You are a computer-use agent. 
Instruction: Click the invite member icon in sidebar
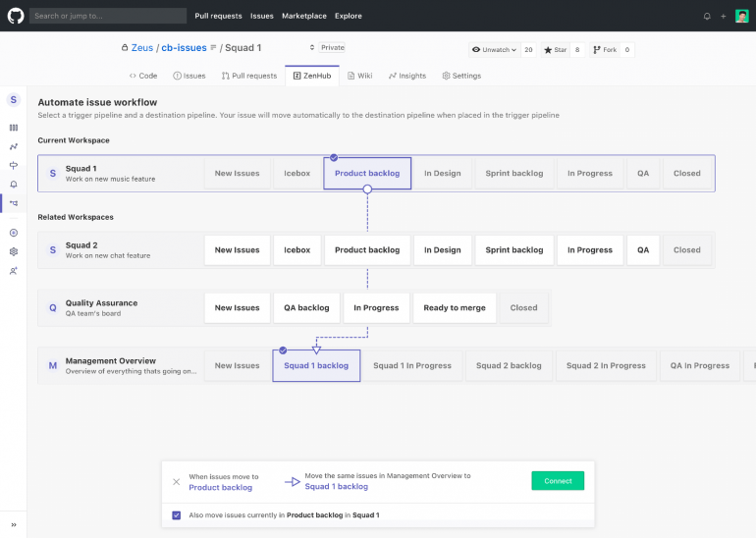(14, 271)
